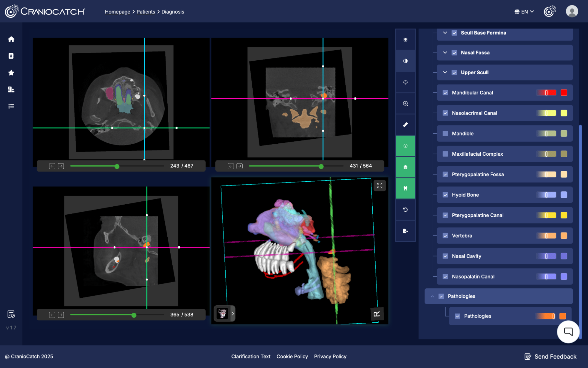This screenshot has height=368, width=588.
Task: Open the Home sidebar icon
Action: 11,39
